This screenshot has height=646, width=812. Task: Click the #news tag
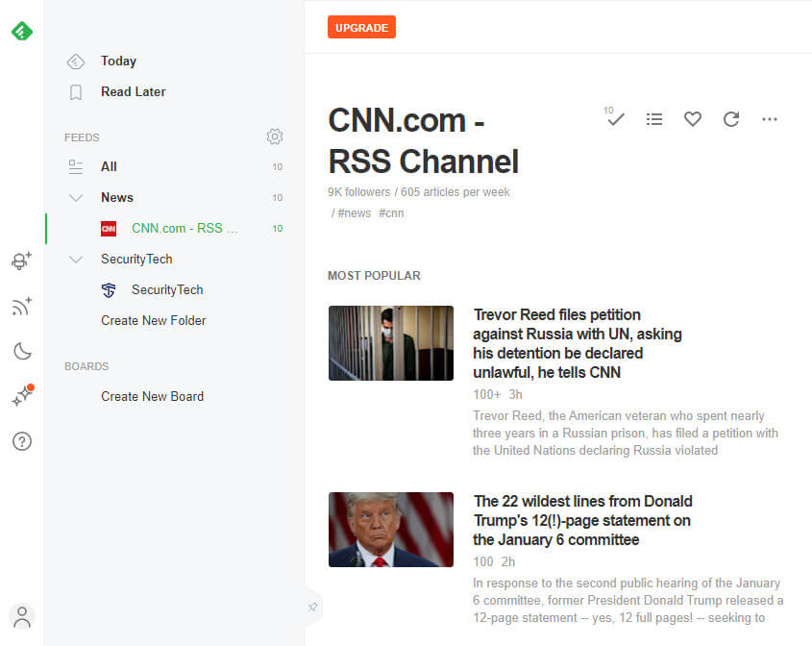pos(355,213)
